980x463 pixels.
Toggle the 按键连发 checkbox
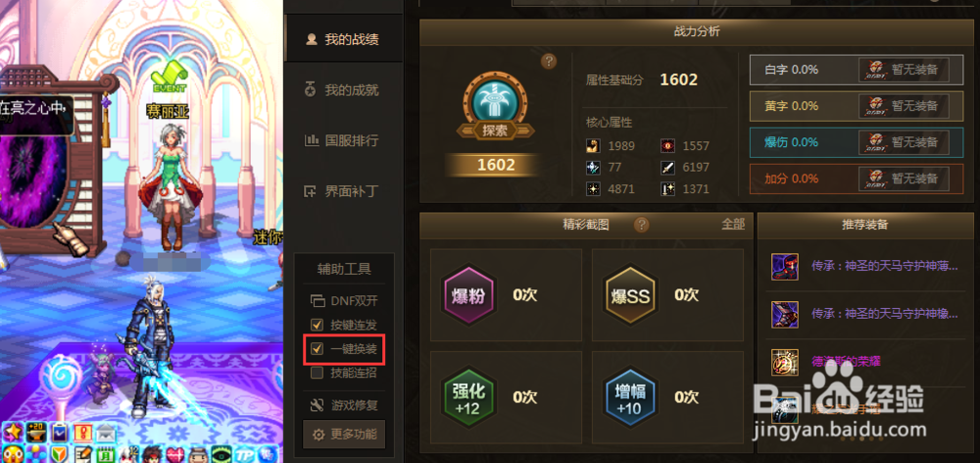coord(317,325)
